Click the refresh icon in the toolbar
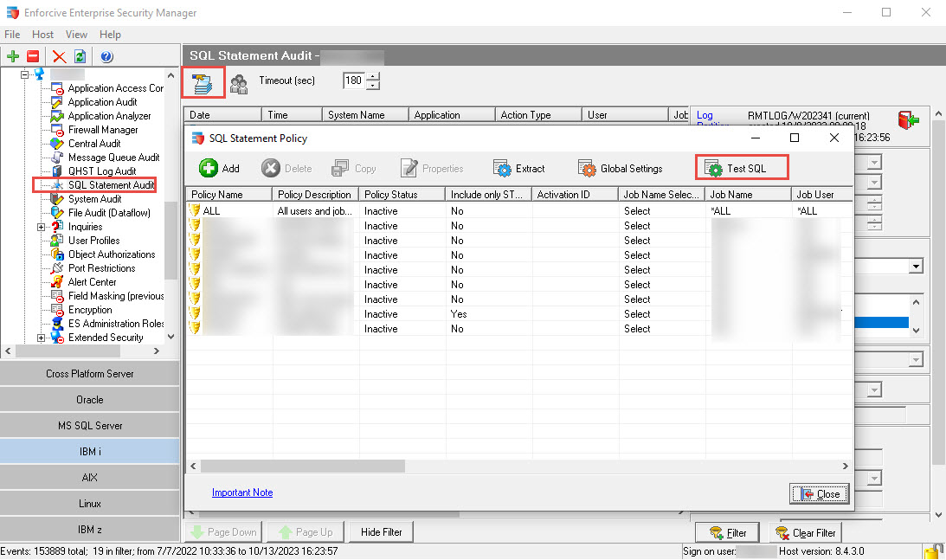Image resolution: width=946 pixels, height=560 pixels. tap(79, 56)
